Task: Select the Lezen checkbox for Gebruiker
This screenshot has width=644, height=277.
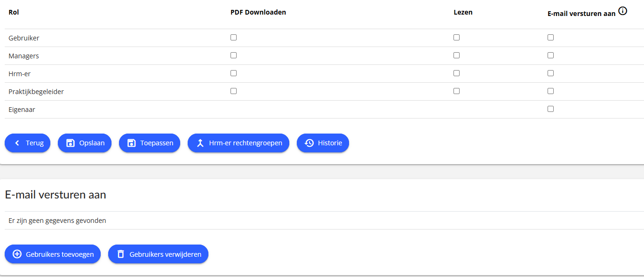Action: click(456, 38)
